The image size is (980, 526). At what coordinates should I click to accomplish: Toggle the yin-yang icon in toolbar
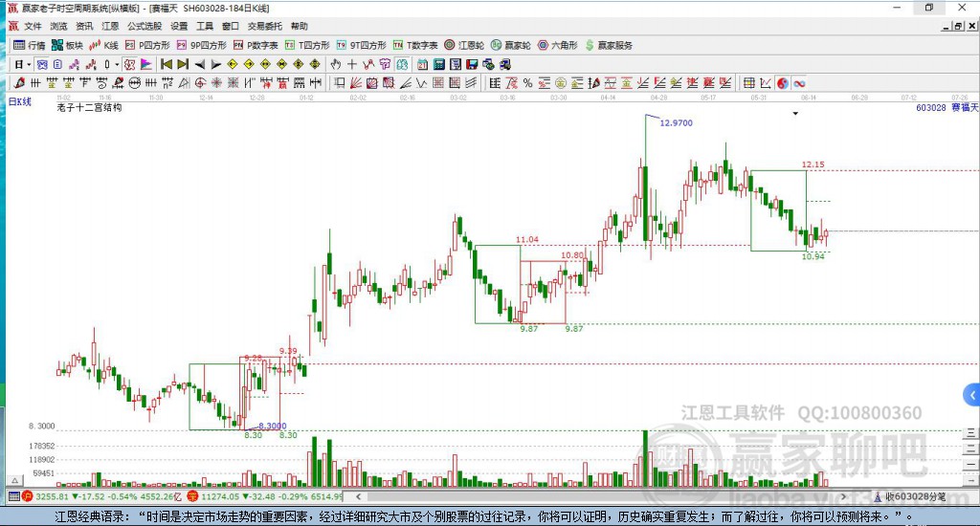pos(783,83)
